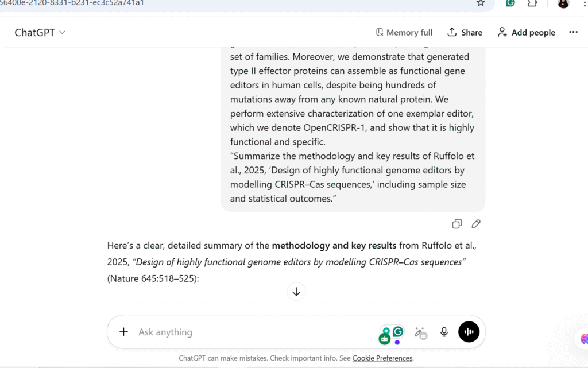The image size is (588, 368).
Task: Open the browser extensions puzzle icon
Action: [x=532, y=3]
